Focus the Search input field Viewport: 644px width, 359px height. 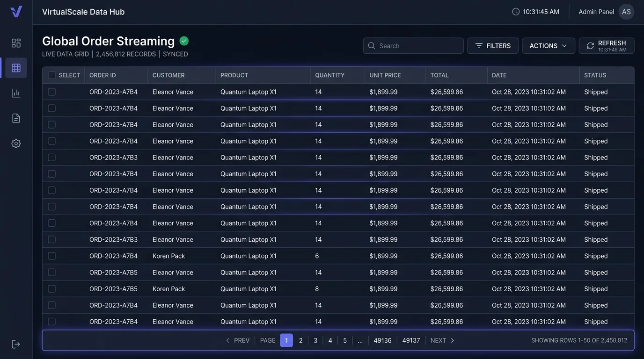click(x=413, y=46)
